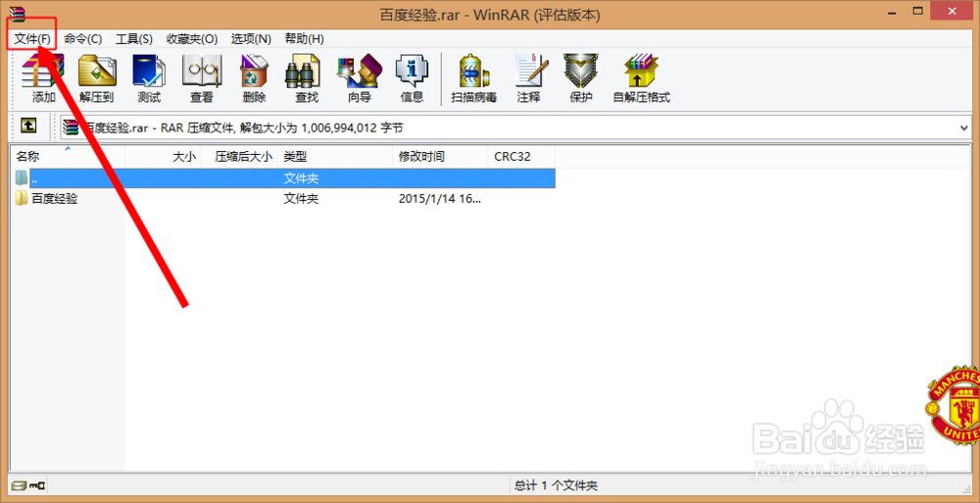
Task: Open the Tools (工具) menu
Action: coord(134,39)
